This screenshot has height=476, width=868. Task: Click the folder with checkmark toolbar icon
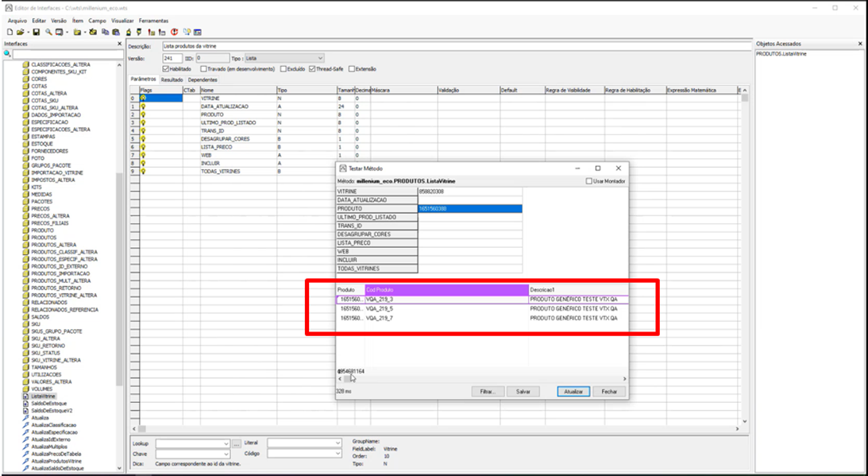[x=93, y=32]
